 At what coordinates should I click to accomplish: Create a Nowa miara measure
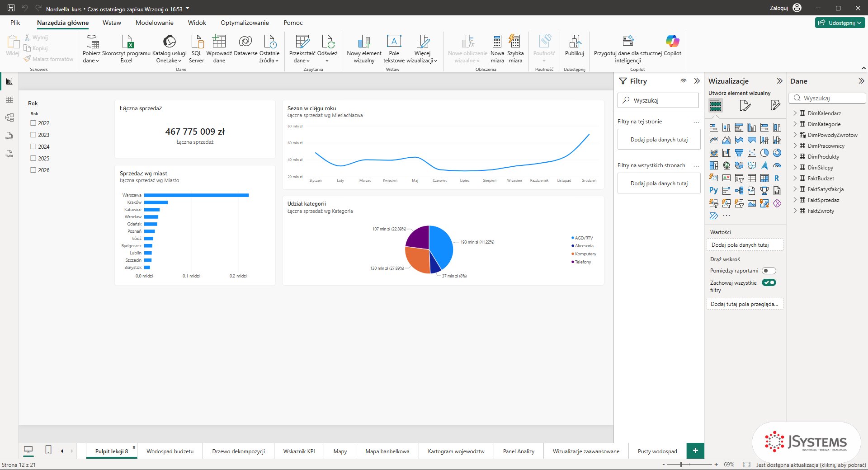497,49
